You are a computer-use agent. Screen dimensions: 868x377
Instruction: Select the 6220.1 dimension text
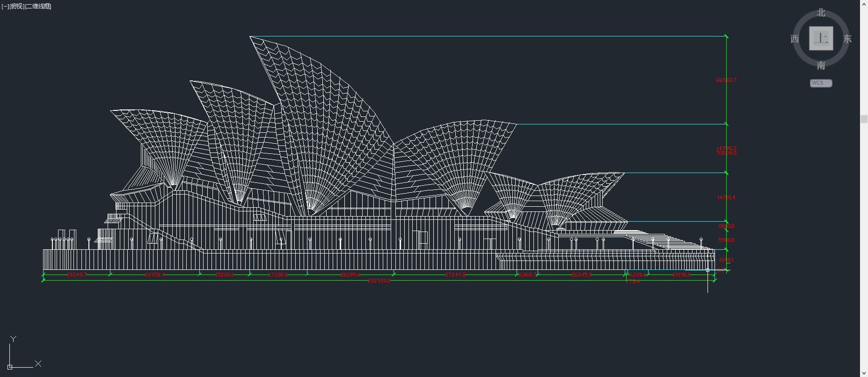638,275
